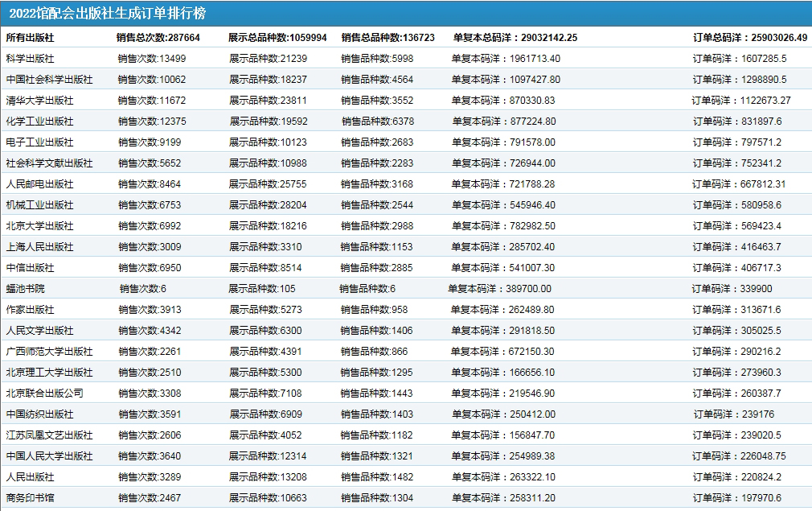Click the 作家出版社 publisher name

(30, 310)
